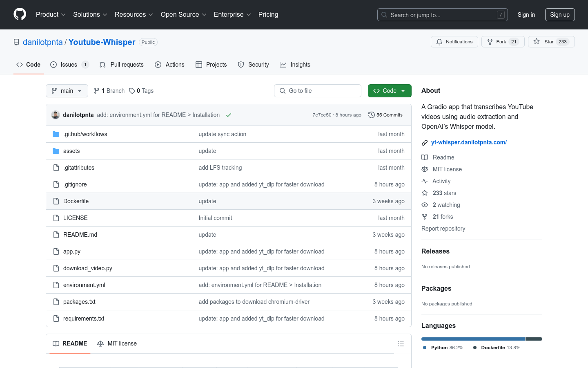The height and width of the screenshot is (368, 588).
Task: Switch to the Insights tab
Action: [295, 65]
